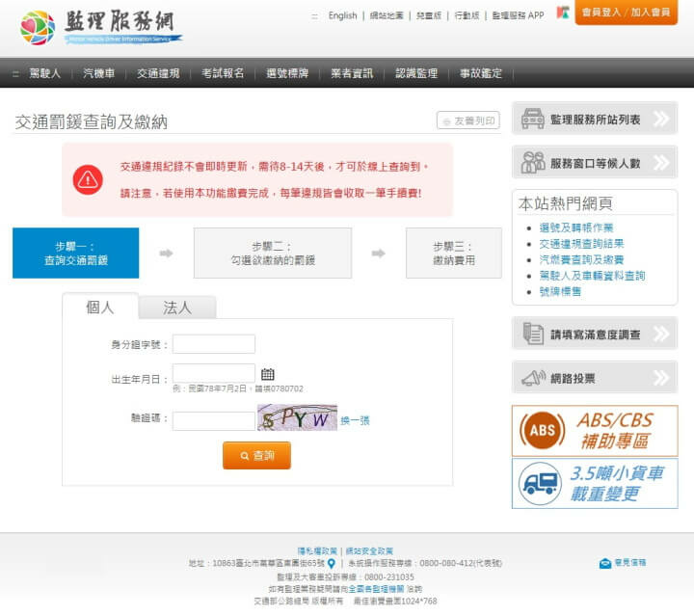Open 號牌標售 popular page link
Screen dimensions: 694x616
[x=560, y=292]
